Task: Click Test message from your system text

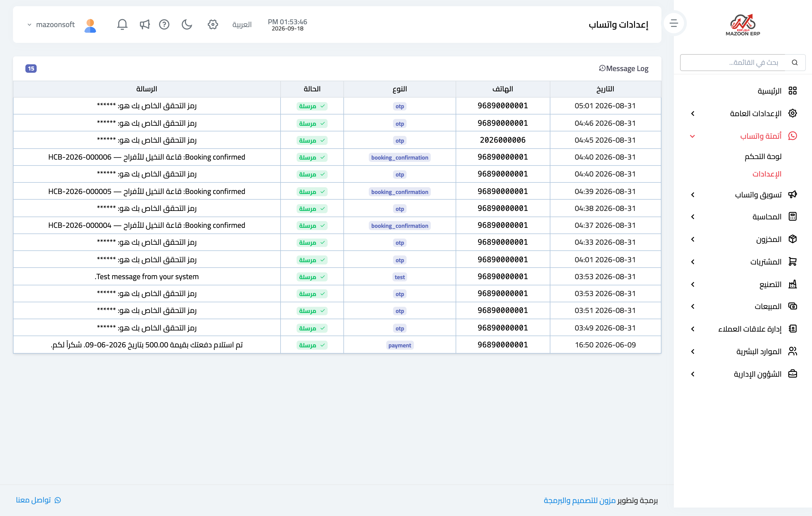Action: click(x=147, y=277)
